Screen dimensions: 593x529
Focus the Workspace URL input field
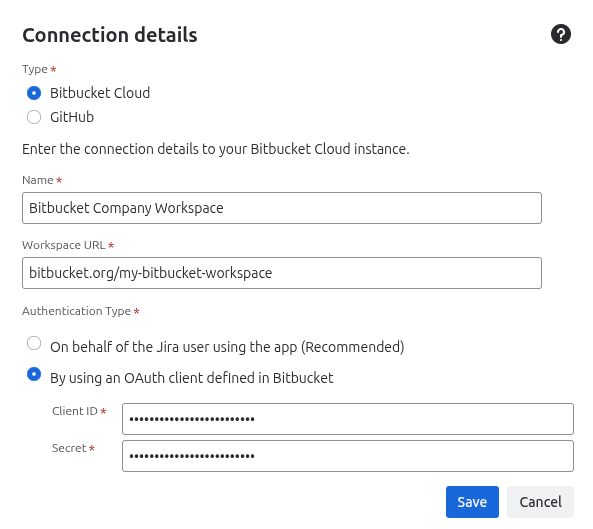pos(282,273)
